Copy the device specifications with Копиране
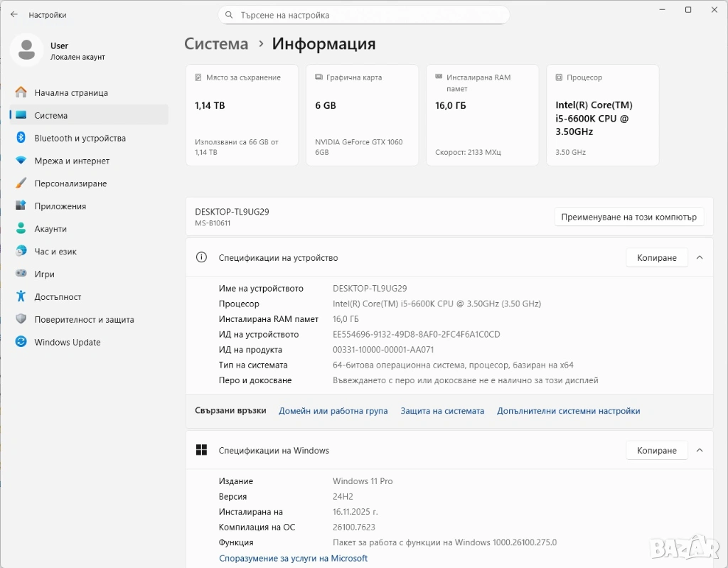The height and width of the screenshot is (568, 728). 656,257
